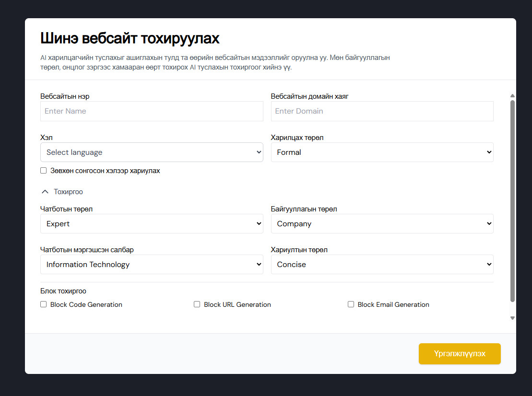Focus the Enter Domain input field

(382, 111)
